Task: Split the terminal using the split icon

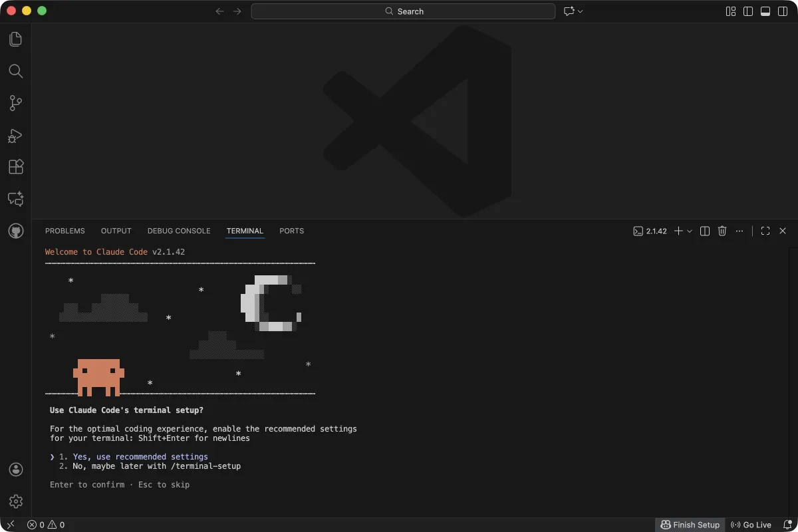Action: click(x=704, y=231)
